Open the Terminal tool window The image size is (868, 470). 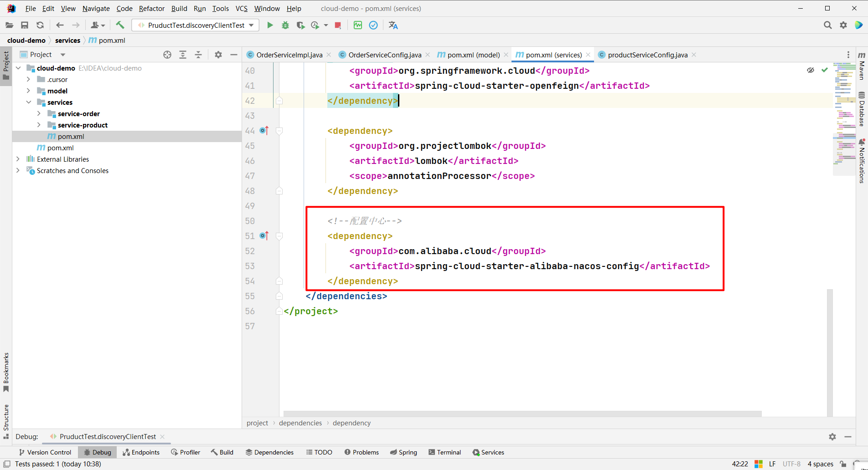445,452
